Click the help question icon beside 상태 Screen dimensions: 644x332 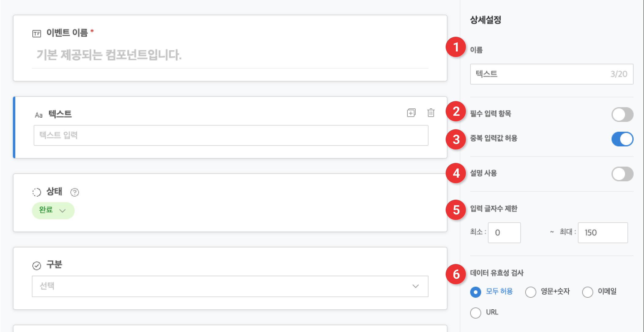pyautogui.click(x=75, y=192)
